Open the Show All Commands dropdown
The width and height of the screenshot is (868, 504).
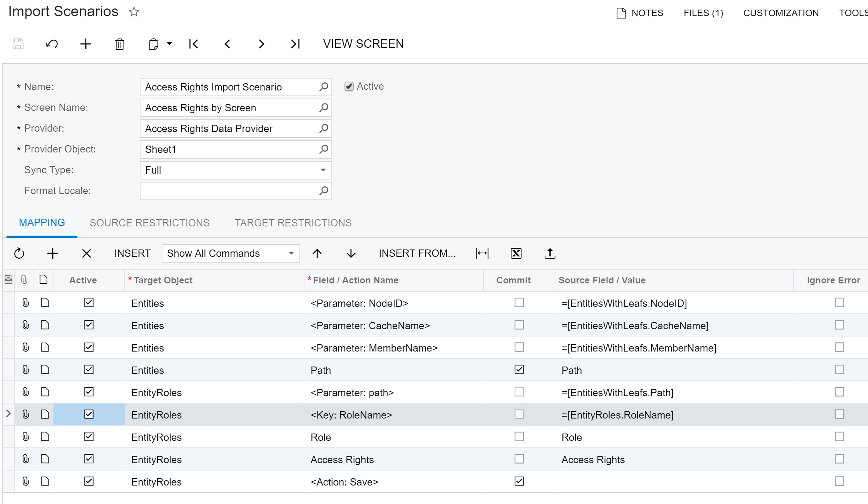coord(291,253)
